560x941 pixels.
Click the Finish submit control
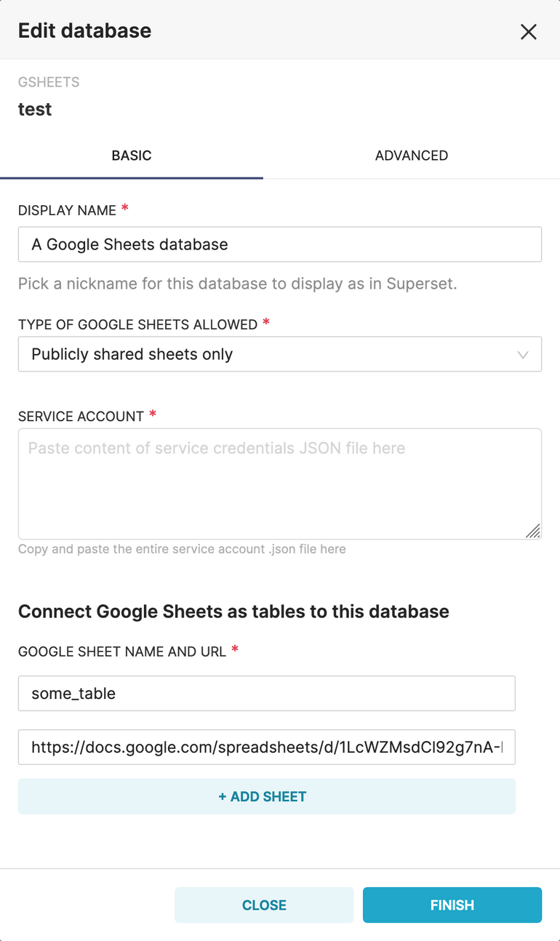452,905
